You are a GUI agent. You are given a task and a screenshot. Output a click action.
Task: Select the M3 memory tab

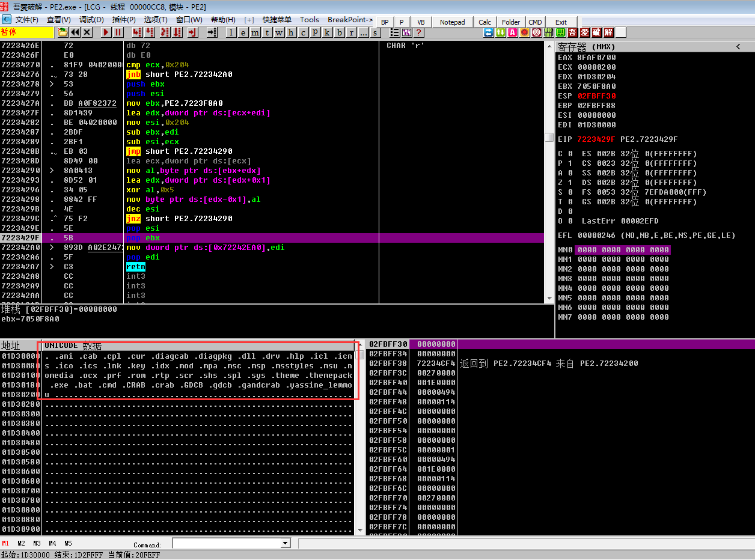click(37, 543)
